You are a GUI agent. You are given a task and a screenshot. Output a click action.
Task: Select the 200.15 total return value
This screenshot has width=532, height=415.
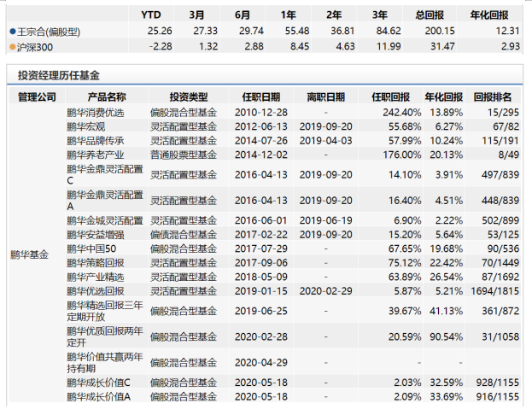point(440,31)
